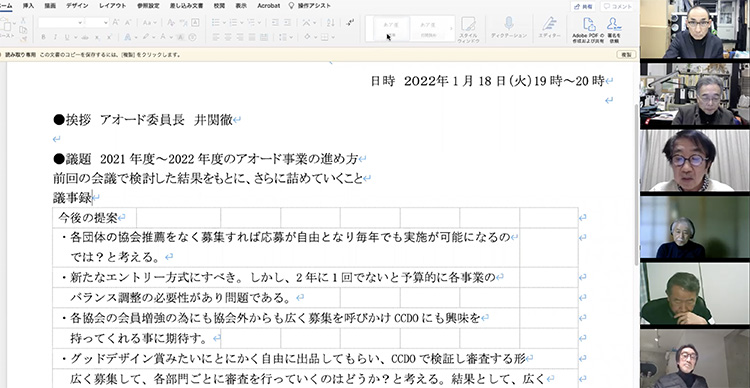Apply paragraph shading paint bucket
This screenshot has width=750, height=388.
click(308, 37)
